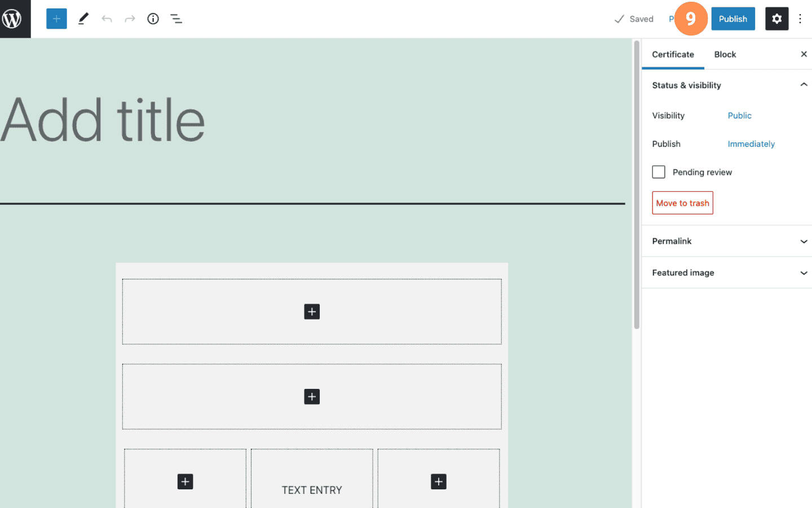The width and height of the screenshot is (812, 508).
Task: Add block in the second empty row
Action: (x=312, y=397)
